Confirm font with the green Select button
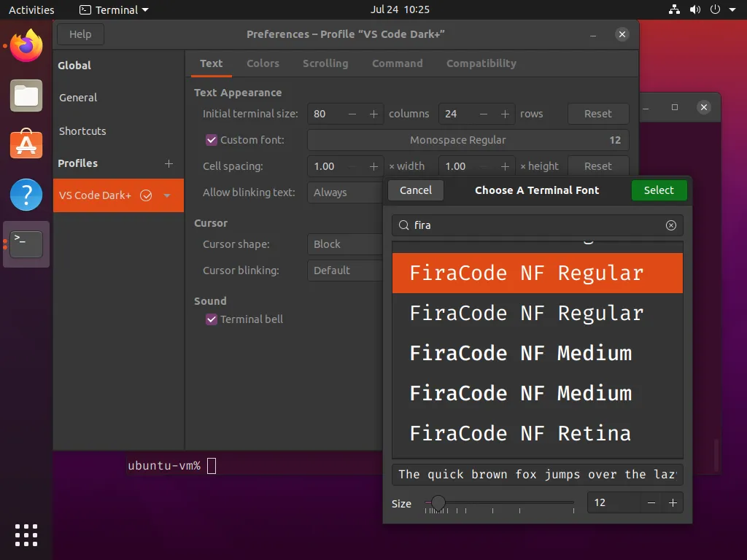The height and width of the screenshot is (560, 747). tap(659, 190)
